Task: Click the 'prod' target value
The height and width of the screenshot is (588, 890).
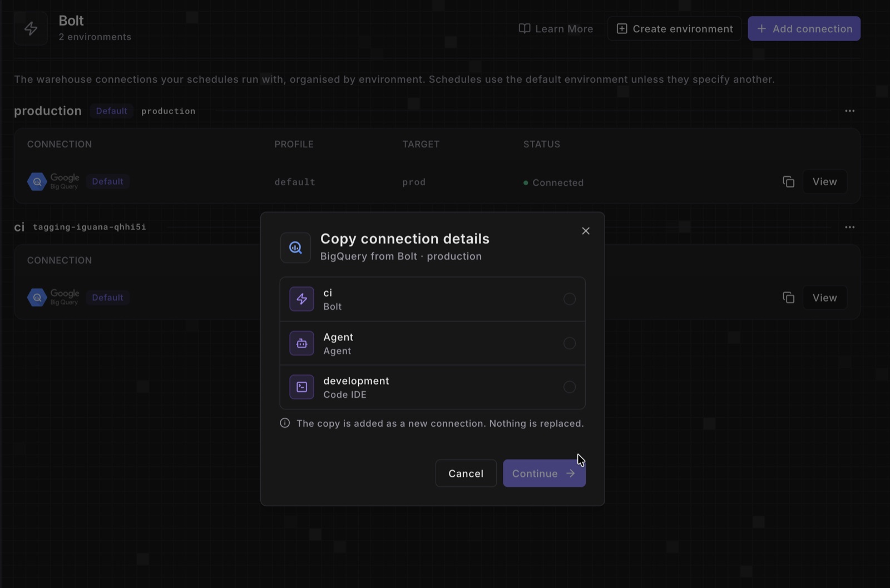Action: click(414, 182)
